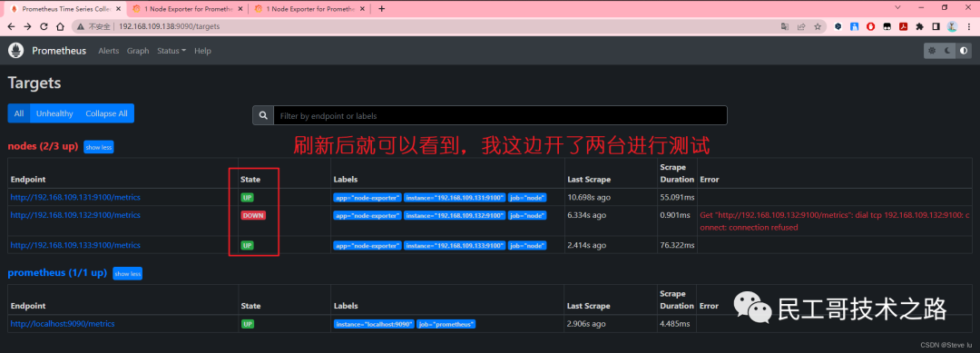The width and height of the screenshot is (980, 353).
Task: Click the 76.322ms scrape duration value
Action: coord(676,245)
